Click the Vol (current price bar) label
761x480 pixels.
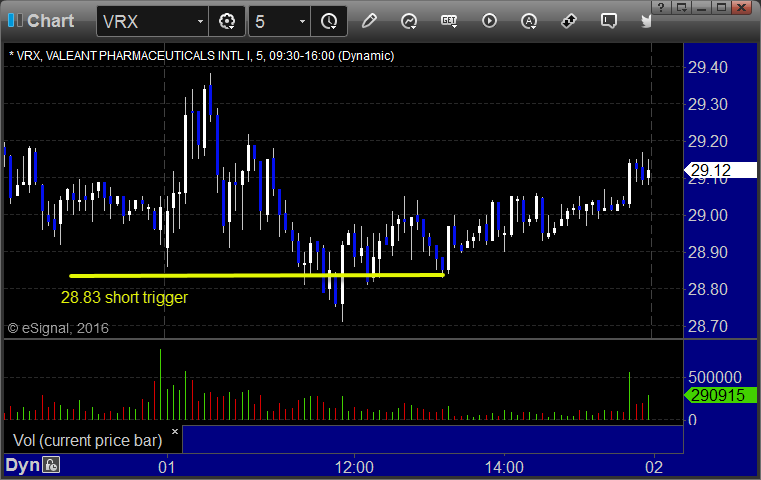88,440
